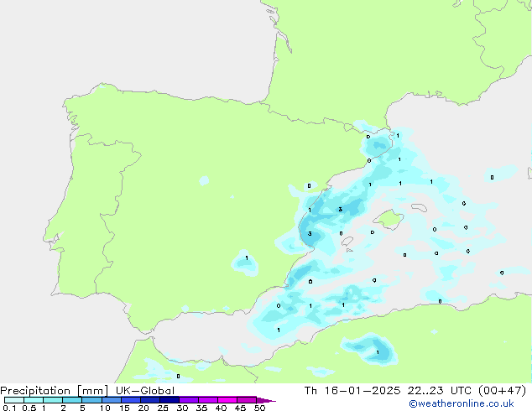Screen dimensions: 532x411
Task: Click the '25' legend scale label
Action: [163, 408]
